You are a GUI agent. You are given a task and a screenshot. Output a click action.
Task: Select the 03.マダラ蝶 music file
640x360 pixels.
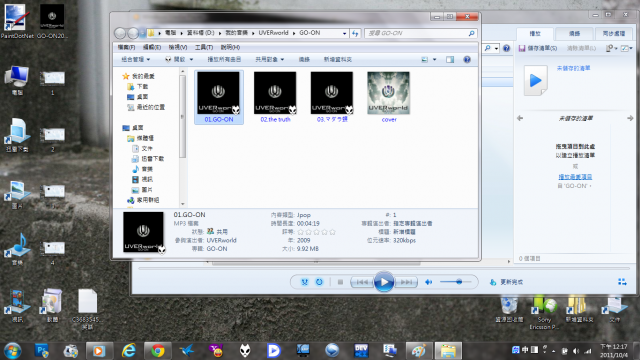point(332,97)
